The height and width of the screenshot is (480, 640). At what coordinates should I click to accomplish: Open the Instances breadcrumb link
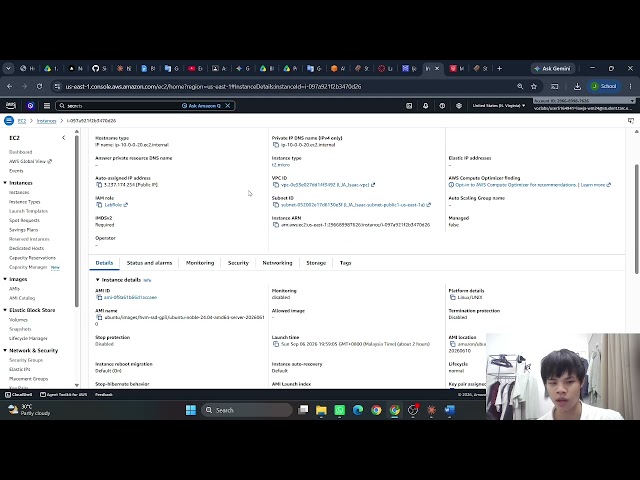(47, 121)
